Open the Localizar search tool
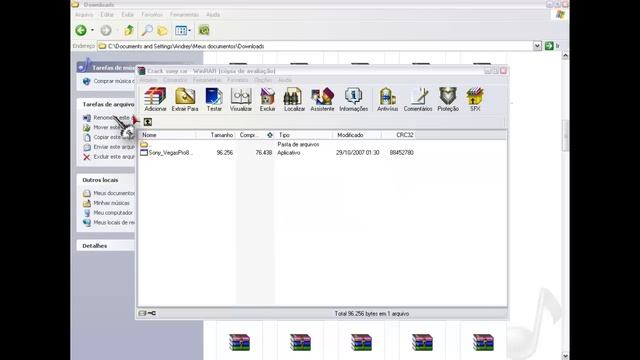 click(x=294, y=99)
